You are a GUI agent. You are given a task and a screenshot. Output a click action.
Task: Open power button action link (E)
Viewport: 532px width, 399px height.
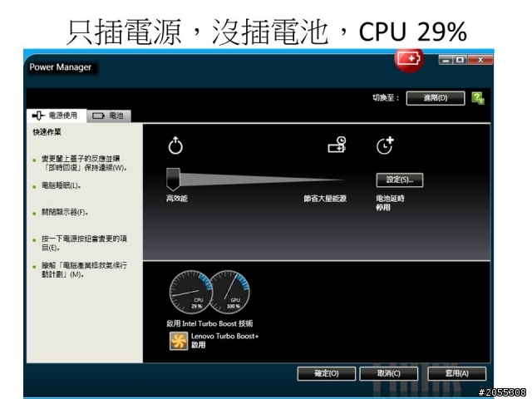84,243
